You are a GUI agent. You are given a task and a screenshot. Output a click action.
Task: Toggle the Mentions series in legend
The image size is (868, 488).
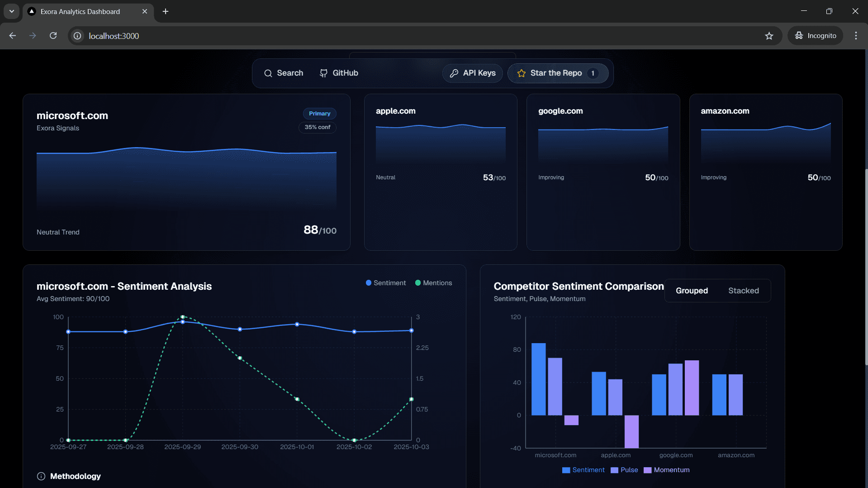point(433,283)
